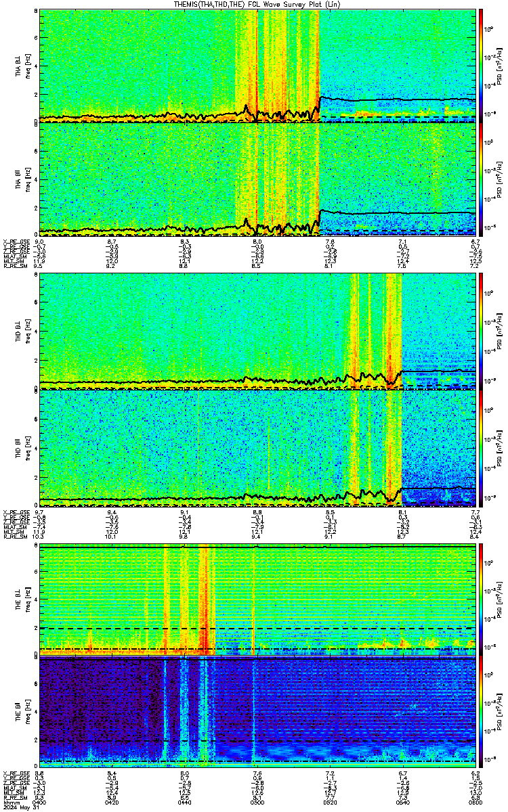Screen dimensions: 508x812
Task: Click the color bar beside THA B-parallel panel
Action: coord(482,179)
